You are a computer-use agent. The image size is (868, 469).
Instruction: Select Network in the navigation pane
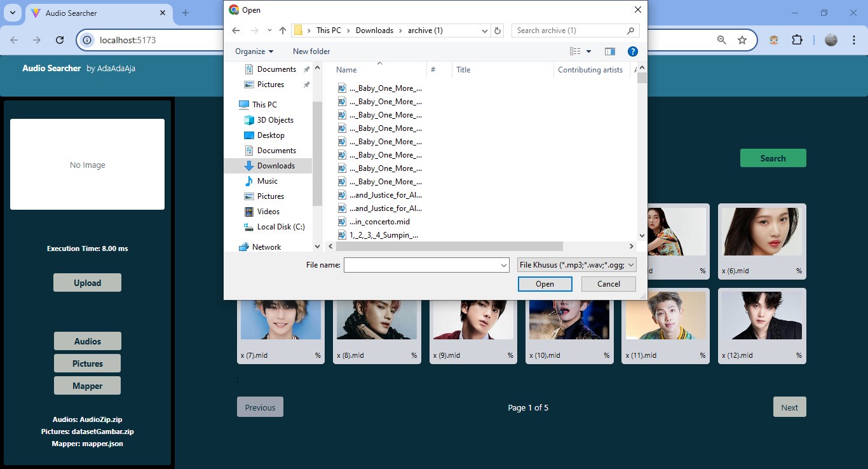(x=266, y=247)
